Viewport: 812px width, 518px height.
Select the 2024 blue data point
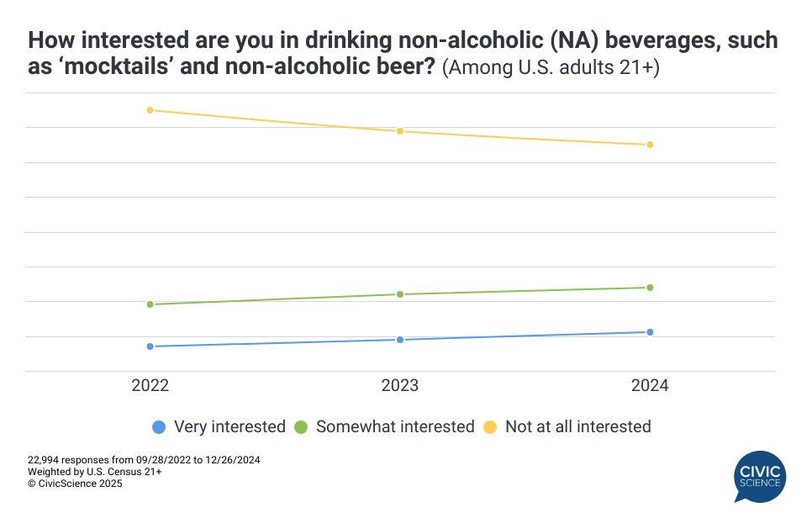650,332
